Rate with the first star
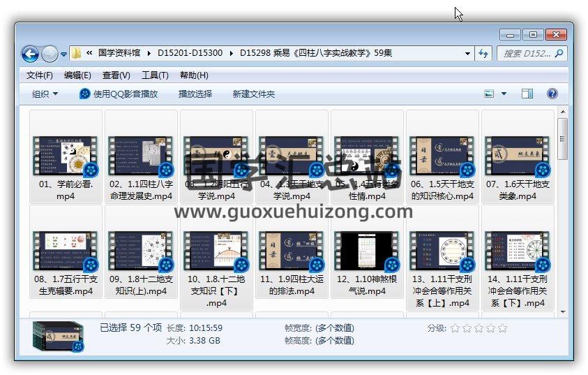 pyautogui.click(x=455, y=328)
